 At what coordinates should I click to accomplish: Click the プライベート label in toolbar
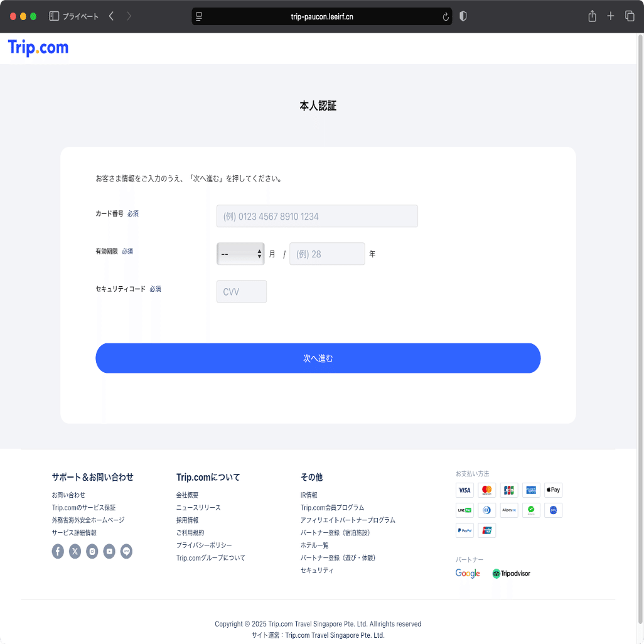[80, 16]
